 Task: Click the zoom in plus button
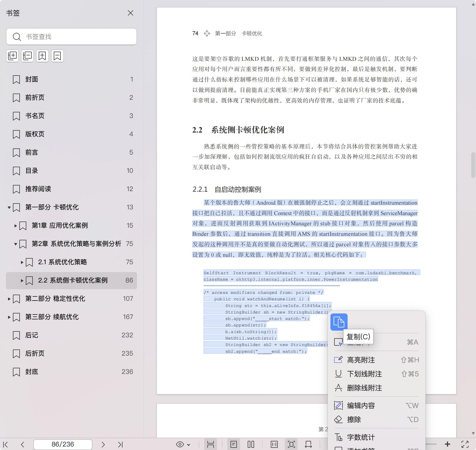coord(448,444)
